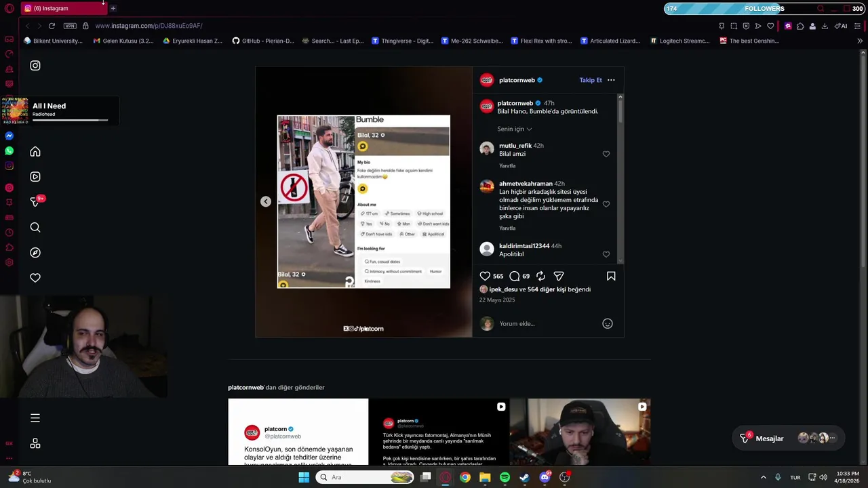Expand the 'Senin için' comment filter
The height and width of the screenshot is (488, 868).
pos(515,129)
